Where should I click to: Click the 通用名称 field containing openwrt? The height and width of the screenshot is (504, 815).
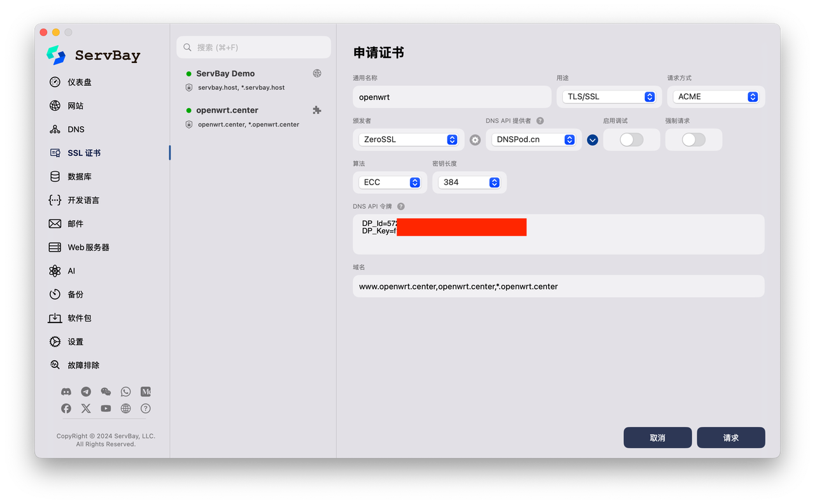[452, 97]
